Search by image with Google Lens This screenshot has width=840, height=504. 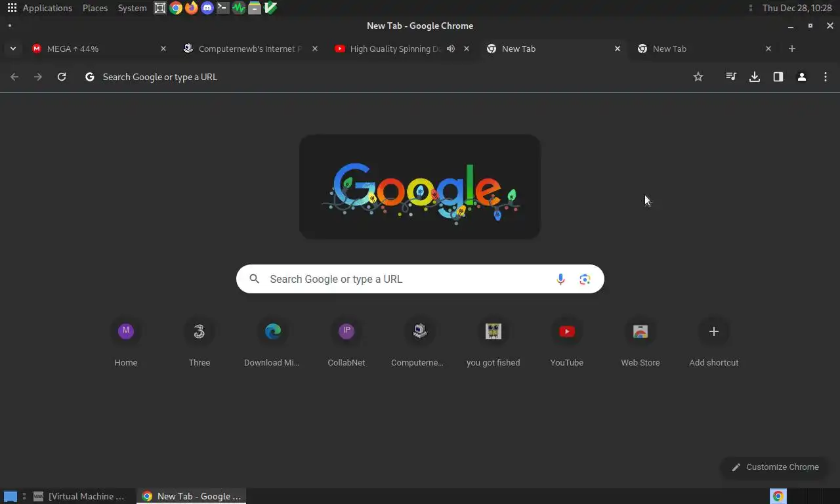585,279
